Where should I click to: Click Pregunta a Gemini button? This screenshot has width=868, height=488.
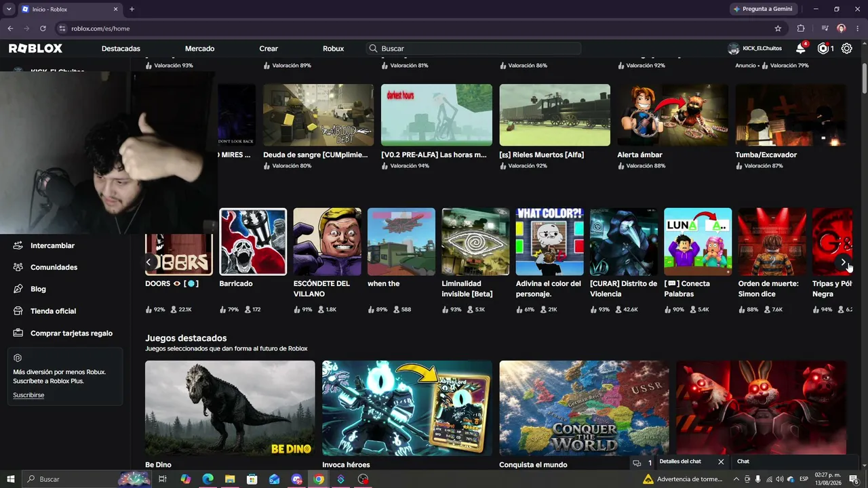point(762,9)
